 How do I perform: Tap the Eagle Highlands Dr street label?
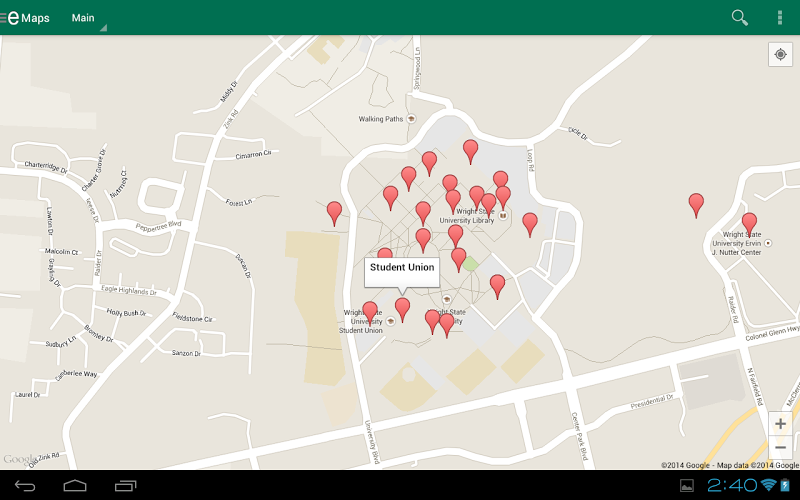(x=129, y=290)
